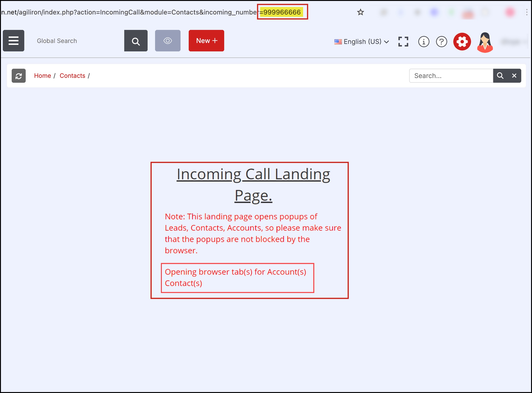
Task: Clear search with the X button
Action: point(514,76)
